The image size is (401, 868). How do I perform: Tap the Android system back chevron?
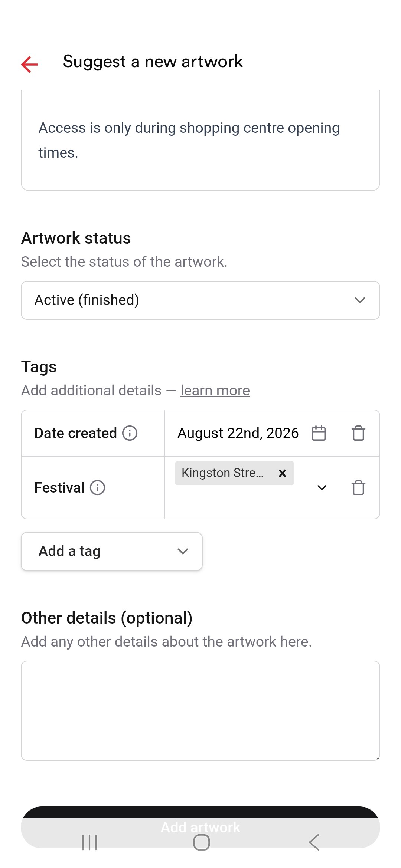tap(314, 842)
